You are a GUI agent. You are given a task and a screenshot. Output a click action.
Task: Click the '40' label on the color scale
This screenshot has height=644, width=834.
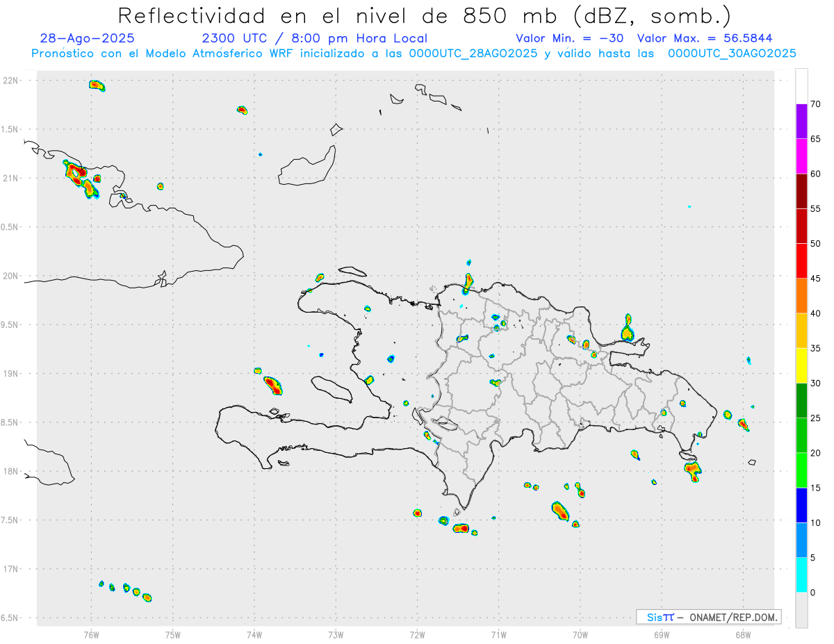click(815, 313)
